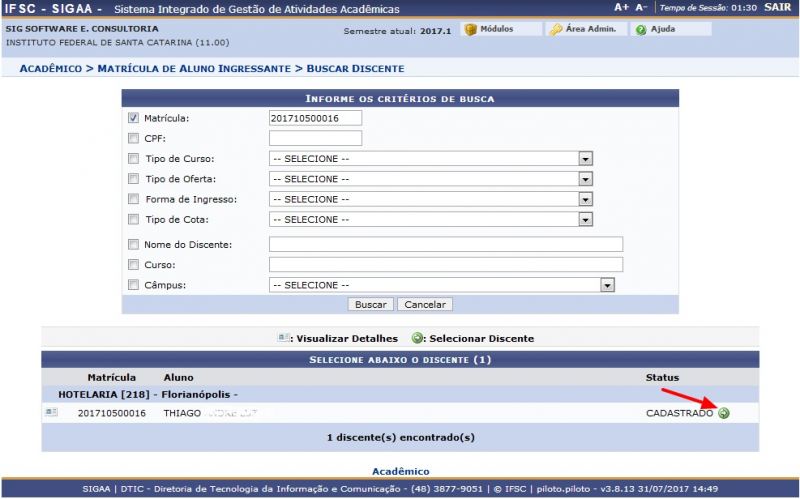Open the Forma de Ingresso dropdown
This screenshot has width=800, height=499.
click(585, 199)
